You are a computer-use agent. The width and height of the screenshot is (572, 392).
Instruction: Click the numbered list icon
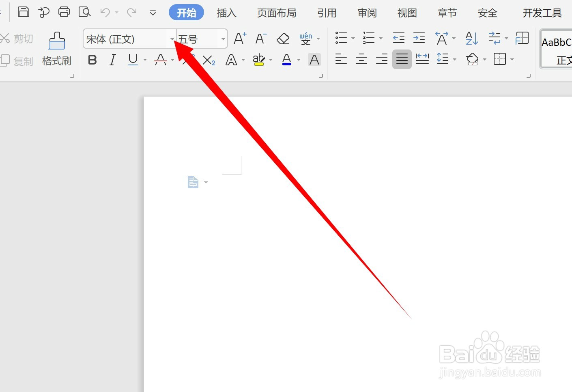[369, 38]
